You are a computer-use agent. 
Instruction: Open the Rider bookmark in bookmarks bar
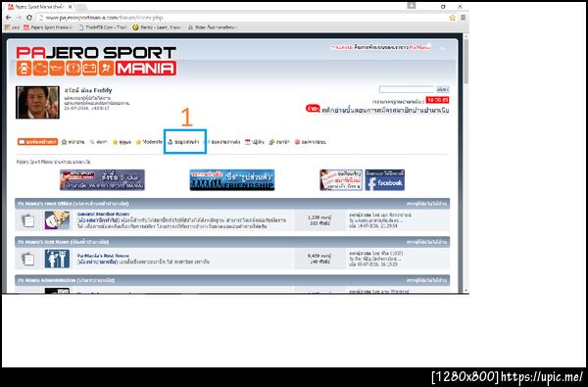pos(213,27)
